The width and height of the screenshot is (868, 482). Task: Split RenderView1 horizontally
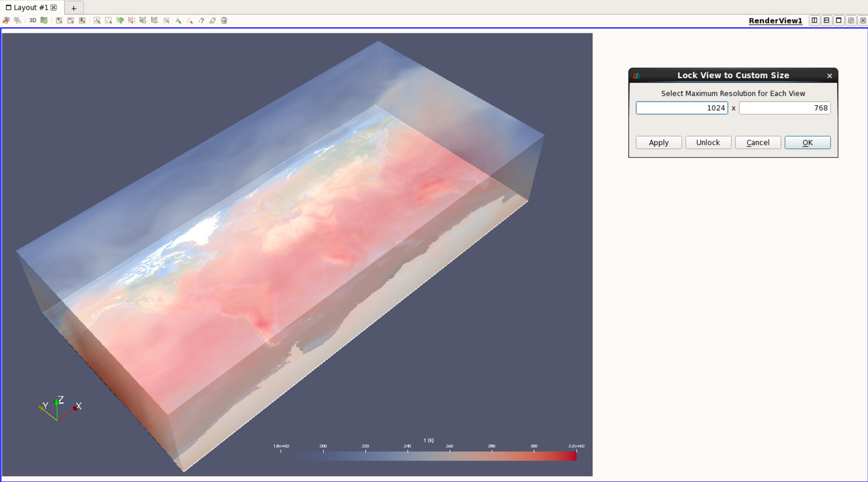click(814, 20)
